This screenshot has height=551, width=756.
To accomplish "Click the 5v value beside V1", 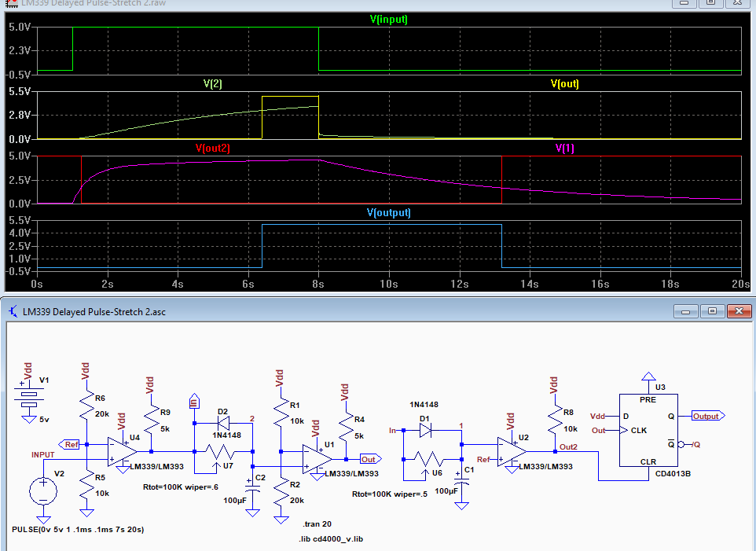I will coord(44,420).
